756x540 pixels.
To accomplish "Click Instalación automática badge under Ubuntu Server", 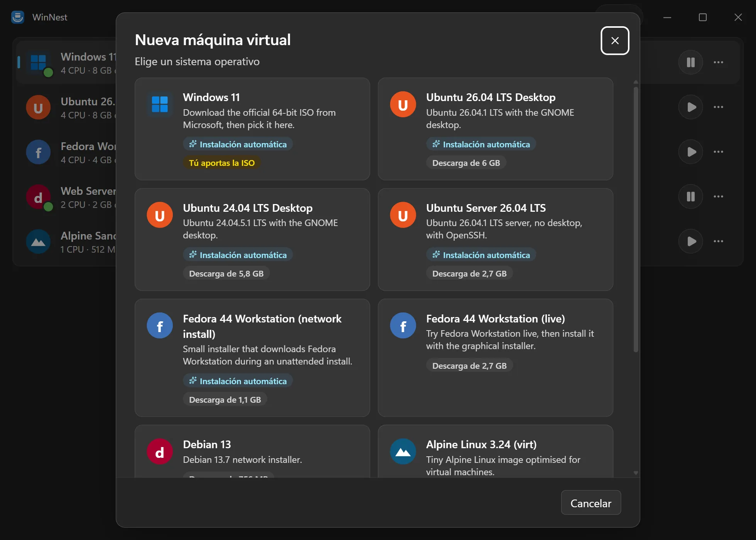I will pyautogui.click(x=481, y=255).
